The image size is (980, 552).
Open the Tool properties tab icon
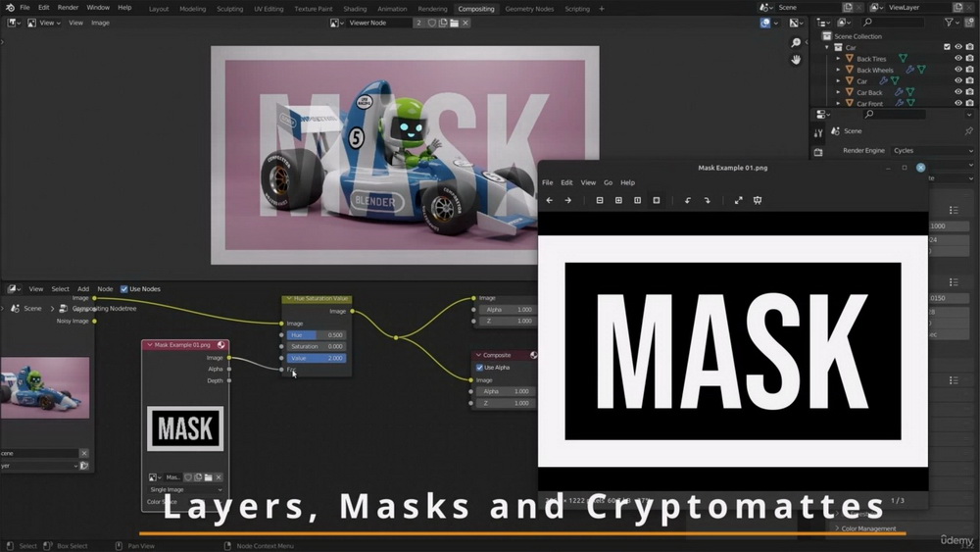pyautogui.click(x=818, y=133)
